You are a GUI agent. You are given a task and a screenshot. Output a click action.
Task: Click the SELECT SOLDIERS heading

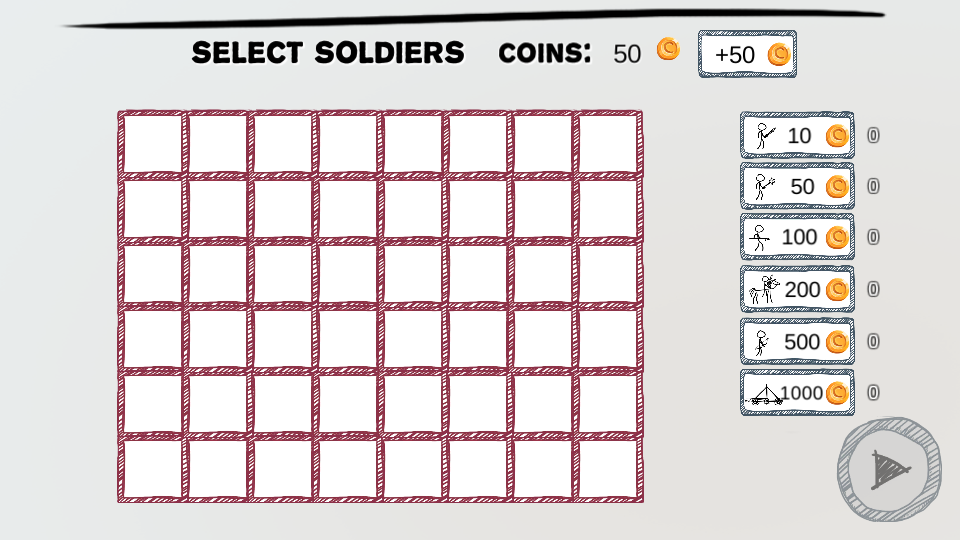[328, 53]
